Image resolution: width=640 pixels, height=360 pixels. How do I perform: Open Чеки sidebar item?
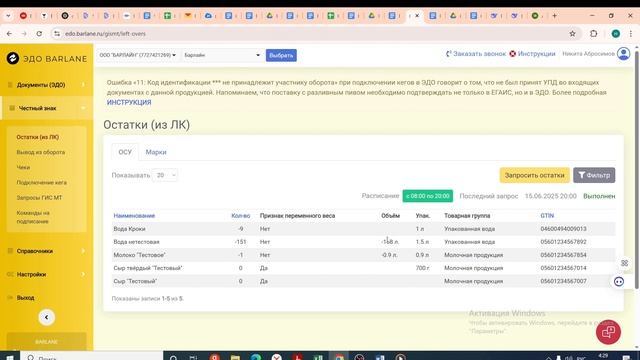pos(23,167)
